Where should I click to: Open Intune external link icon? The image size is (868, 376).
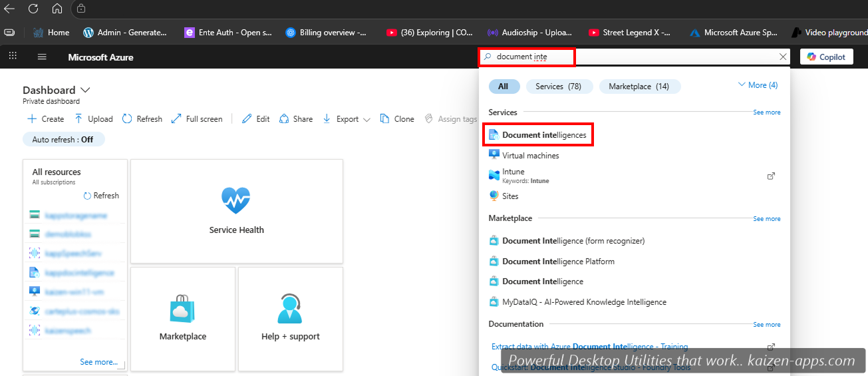pos(771,176)
